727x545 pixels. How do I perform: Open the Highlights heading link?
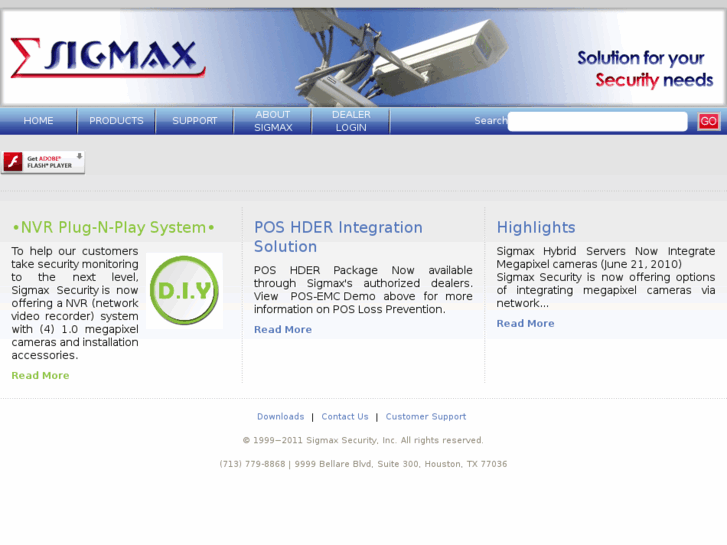(536, 227)
